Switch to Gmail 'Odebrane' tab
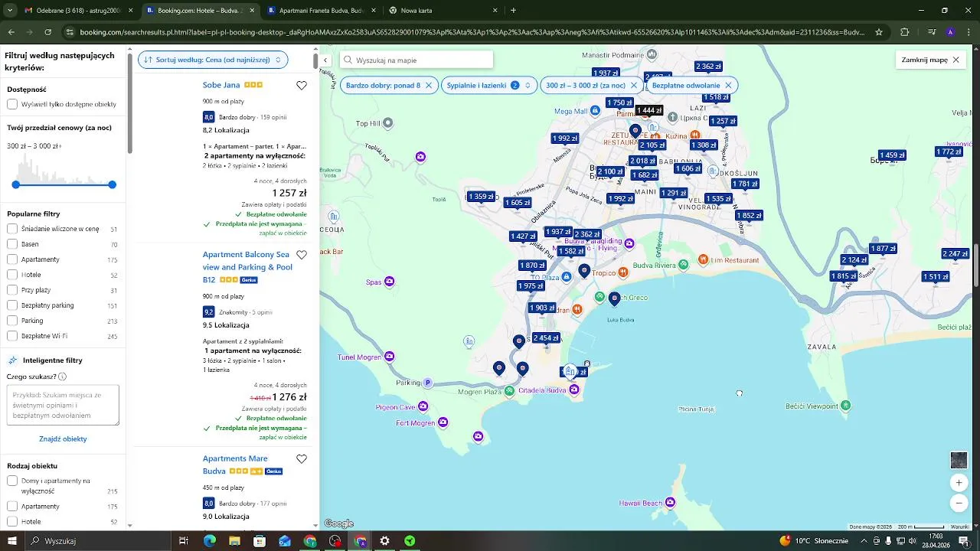Image resolution: width=980 pixels, height=551 pixels. (78, 11)
